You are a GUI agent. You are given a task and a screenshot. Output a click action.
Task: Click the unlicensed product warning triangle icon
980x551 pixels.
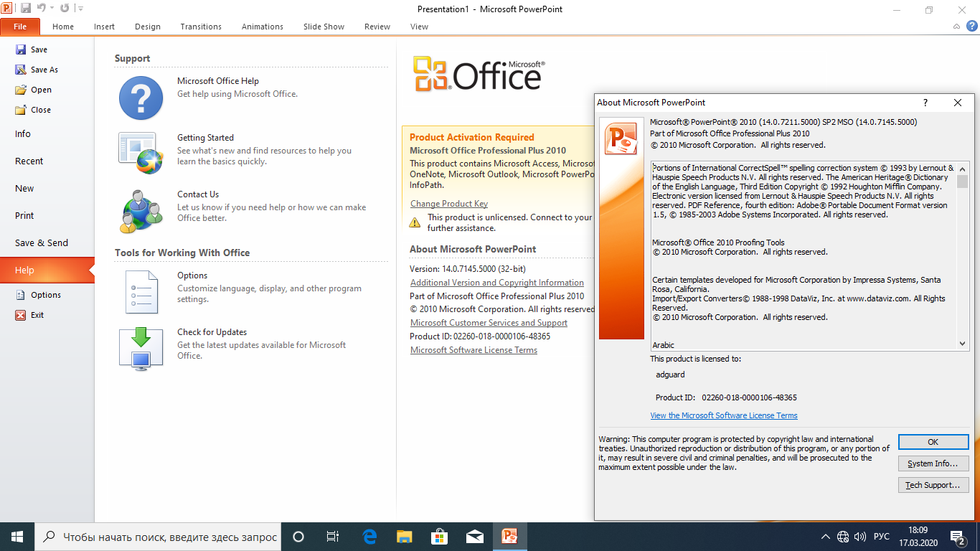pos(415,222)
